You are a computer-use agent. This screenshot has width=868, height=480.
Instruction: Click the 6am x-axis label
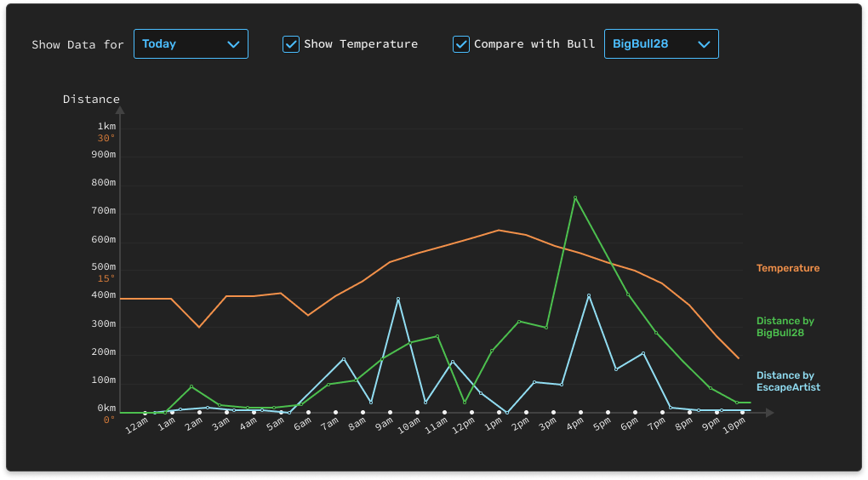point(302,424)
